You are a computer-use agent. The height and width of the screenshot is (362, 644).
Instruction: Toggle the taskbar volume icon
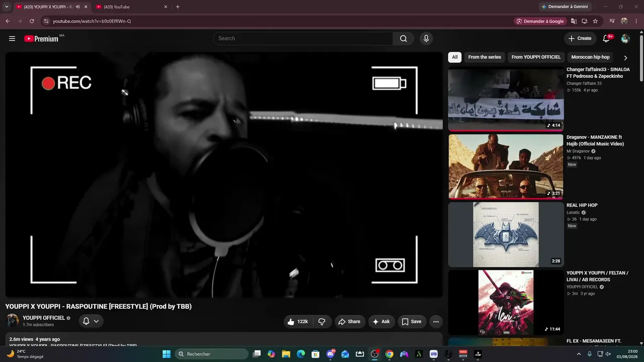coord(608,354)
